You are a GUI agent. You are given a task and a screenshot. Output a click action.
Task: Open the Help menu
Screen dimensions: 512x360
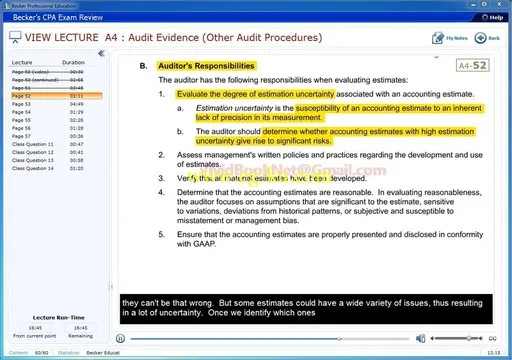pos(493,17)
